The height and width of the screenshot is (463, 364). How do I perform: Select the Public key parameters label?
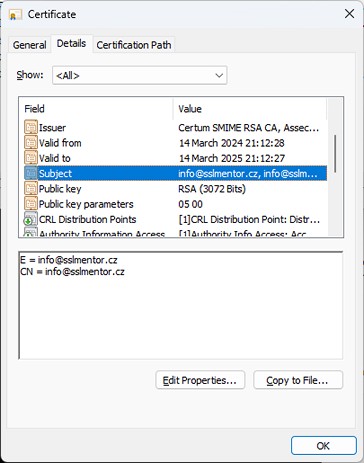[86, 204]
